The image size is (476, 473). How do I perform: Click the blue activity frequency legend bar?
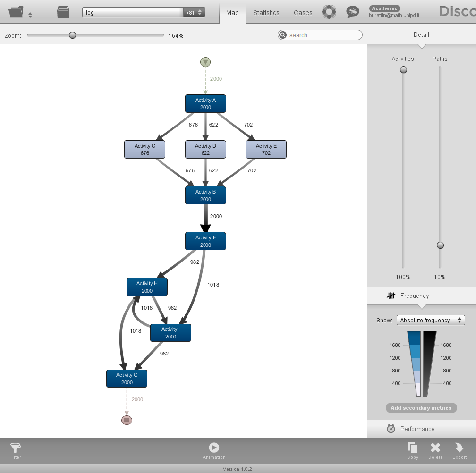(415, 364)
